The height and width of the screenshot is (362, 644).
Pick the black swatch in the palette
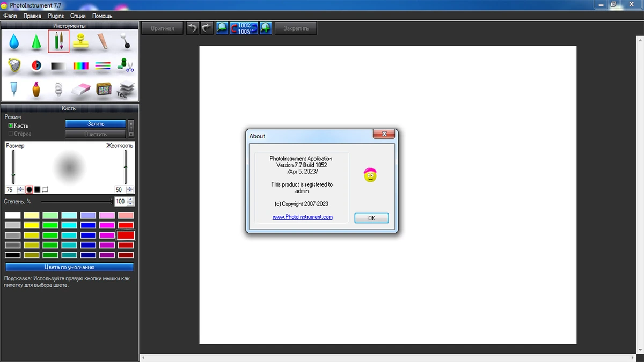pos(13,255)
